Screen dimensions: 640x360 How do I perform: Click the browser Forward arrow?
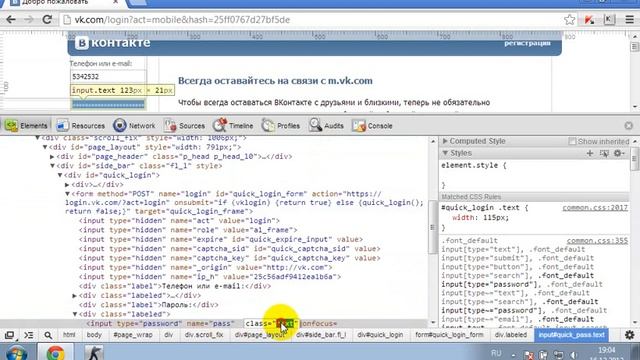(x=29, y=20)
